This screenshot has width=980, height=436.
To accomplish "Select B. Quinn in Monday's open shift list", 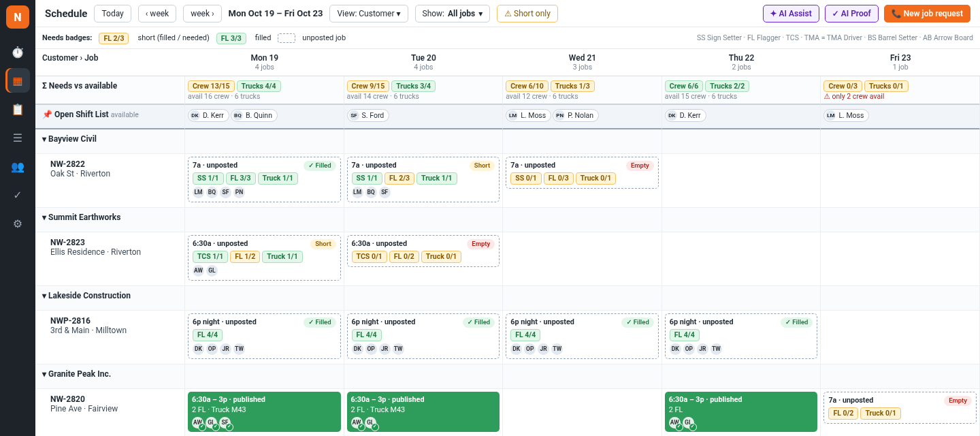I will (254, 115).
